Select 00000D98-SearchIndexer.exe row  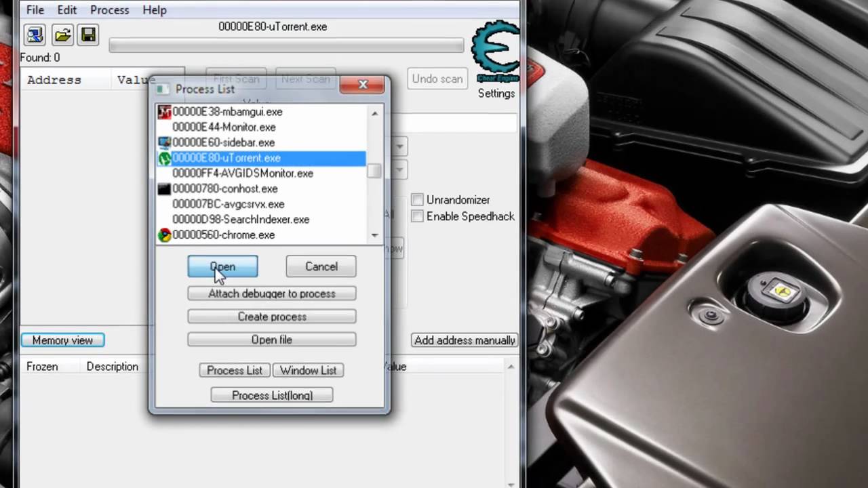(x=261, y=220)
